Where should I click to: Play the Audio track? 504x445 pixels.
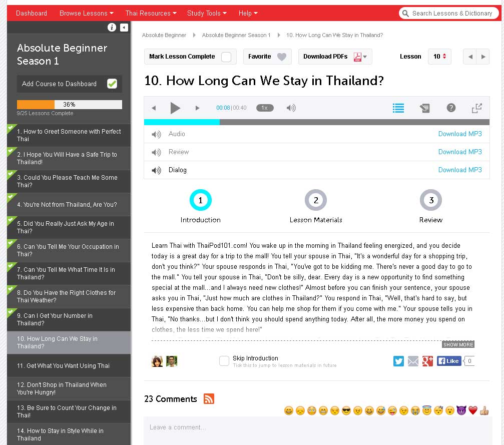click(x=157, y=134)
